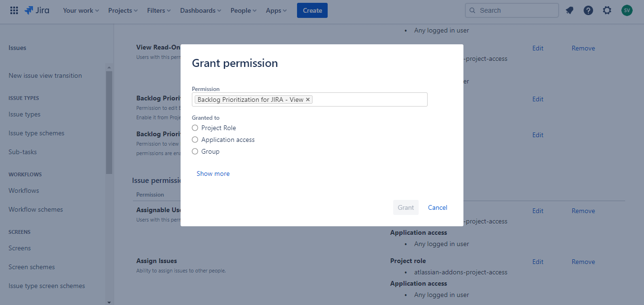Expand the Your work dropdown

pos(81,10)
